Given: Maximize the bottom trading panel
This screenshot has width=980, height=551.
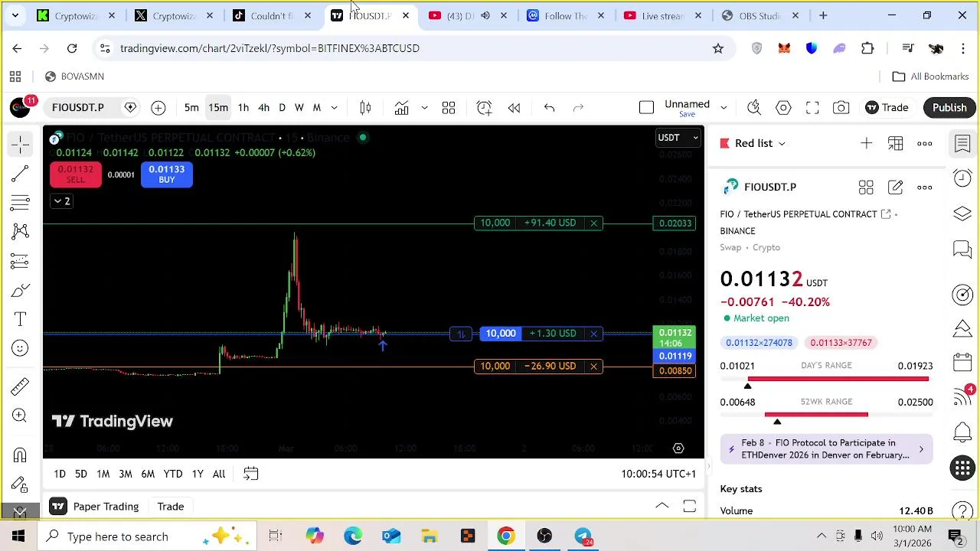Looking at the screenshot, I should click(x=689, y=507).
